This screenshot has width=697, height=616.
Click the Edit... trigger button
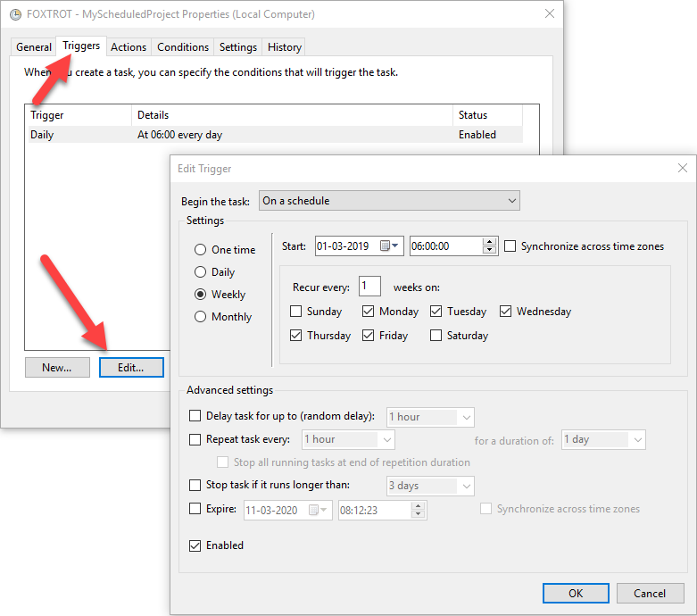(x=131, y=368)
